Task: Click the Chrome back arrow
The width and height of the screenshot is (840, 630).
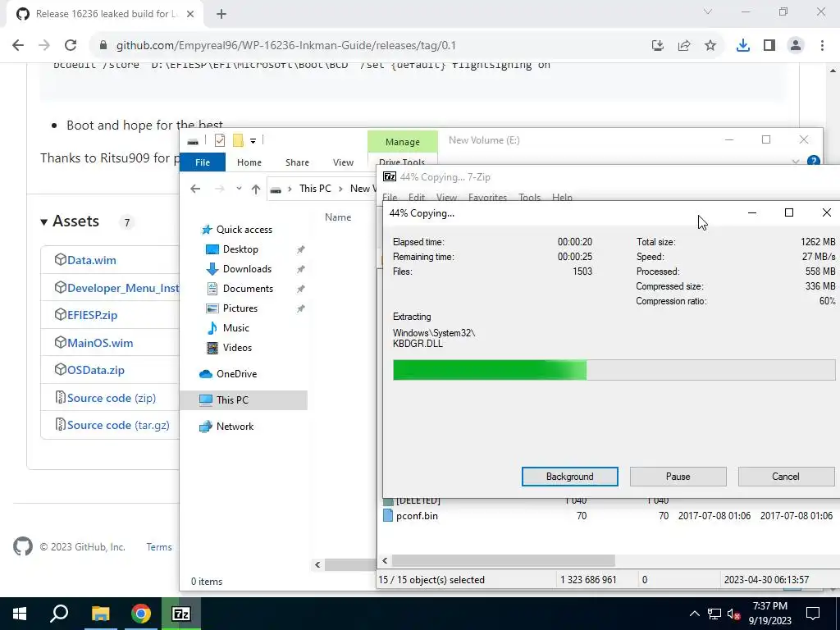Action: pos(18,45)
